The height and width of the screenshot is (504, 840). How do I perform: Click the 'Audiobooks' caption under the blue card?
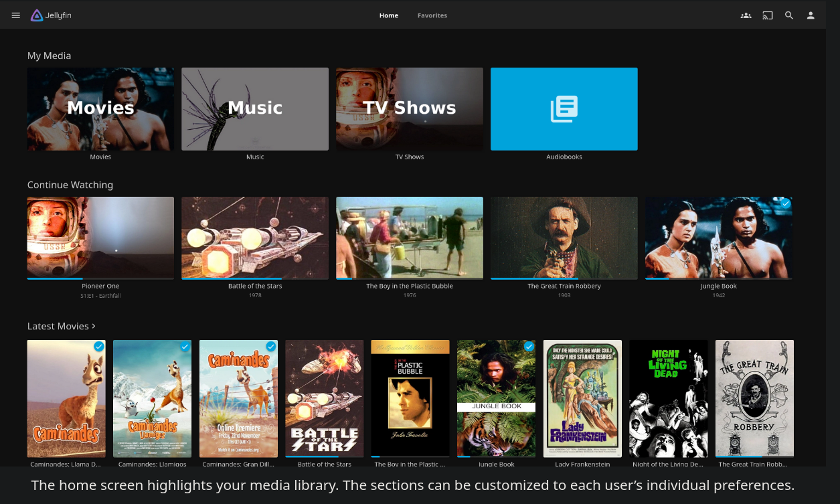(564, 157)
